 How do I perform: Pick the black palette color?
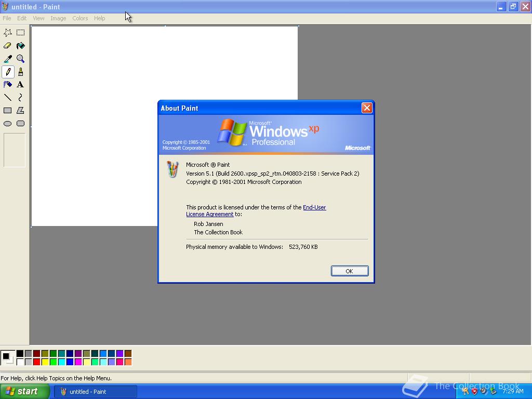click(x=20, y=354)
